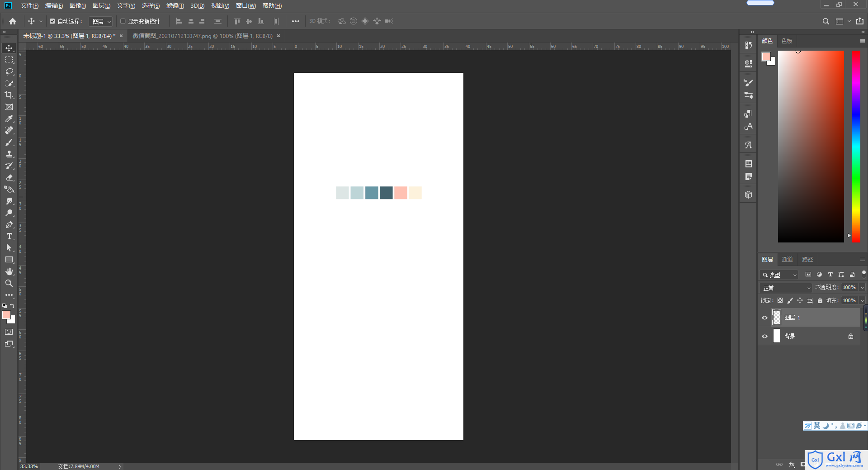Open the 图像(I) menu

coord(78,5)
